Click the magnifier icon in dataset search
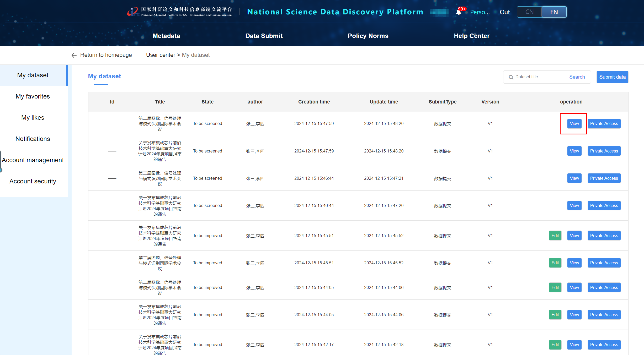This screenshot has width=644, height=355. click(511, 77)
